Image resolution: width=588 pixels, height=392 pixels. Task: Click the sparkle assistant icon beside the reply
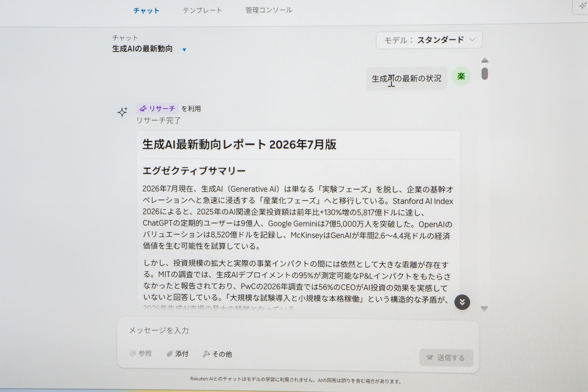pyautogui.click(x=122, y=112)
